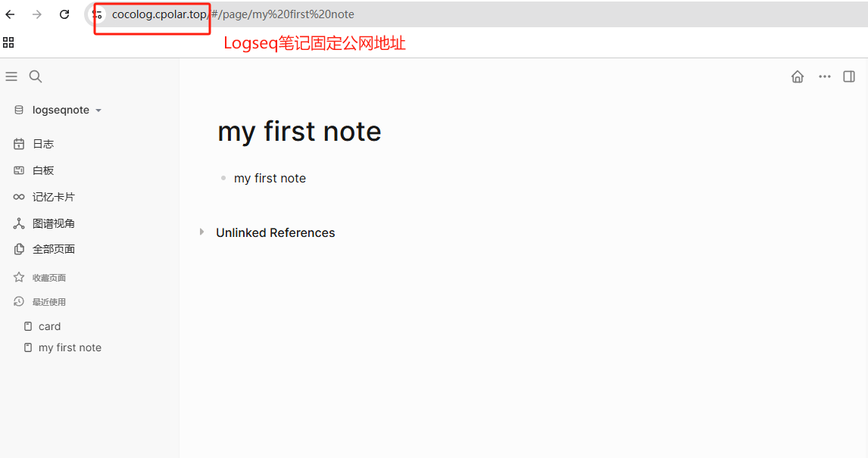Go to home page via home icon
The width and height of the screenshot is (868, 458).
coord(798,76)
